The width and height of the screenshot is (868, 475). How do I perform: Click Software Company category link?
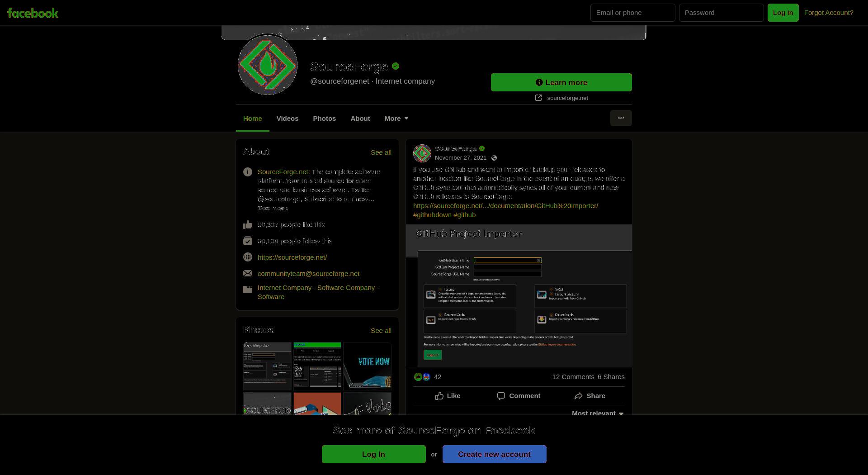[x=346, y=288]
